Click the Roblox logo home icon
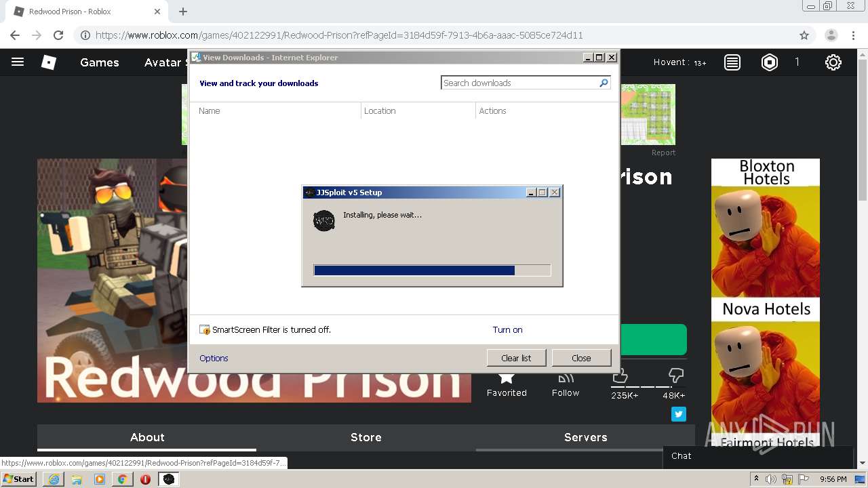868x488 pixels. [49, 62]
